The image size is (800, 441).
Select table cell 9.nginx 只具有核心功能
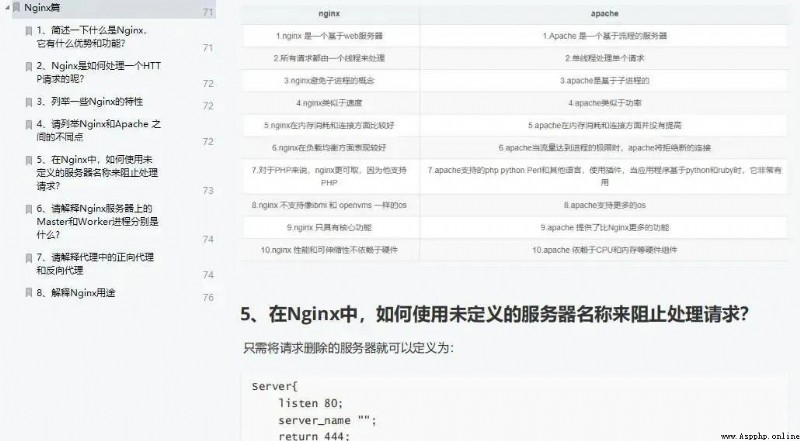click(329, 227)
